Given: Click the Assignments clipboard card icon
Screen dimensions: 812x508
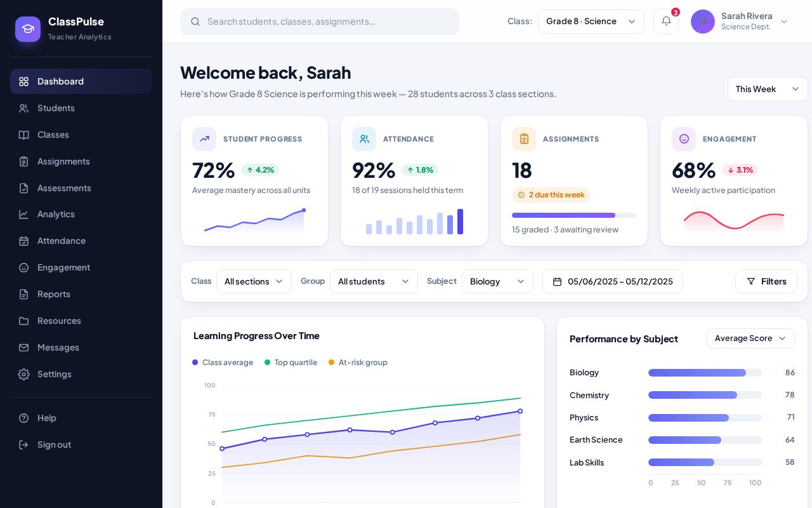Looking at the screenshot, I should 524,139.
